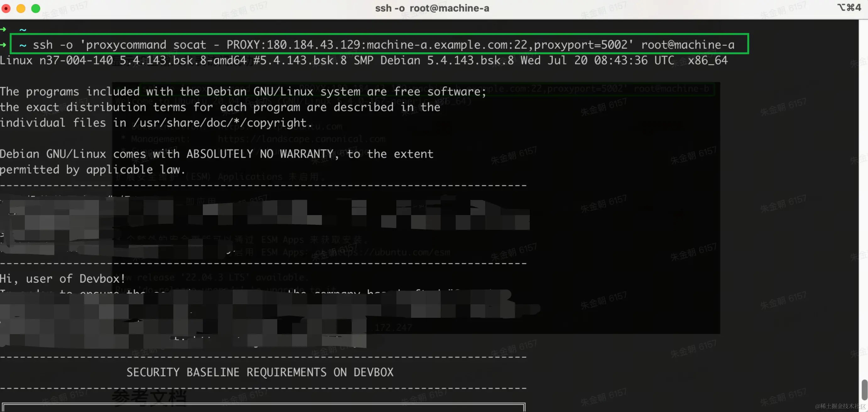This screenshot has height=412, width=868.
Task: Click the line 'The programs included with the Debian'
Action: (243, 91)
